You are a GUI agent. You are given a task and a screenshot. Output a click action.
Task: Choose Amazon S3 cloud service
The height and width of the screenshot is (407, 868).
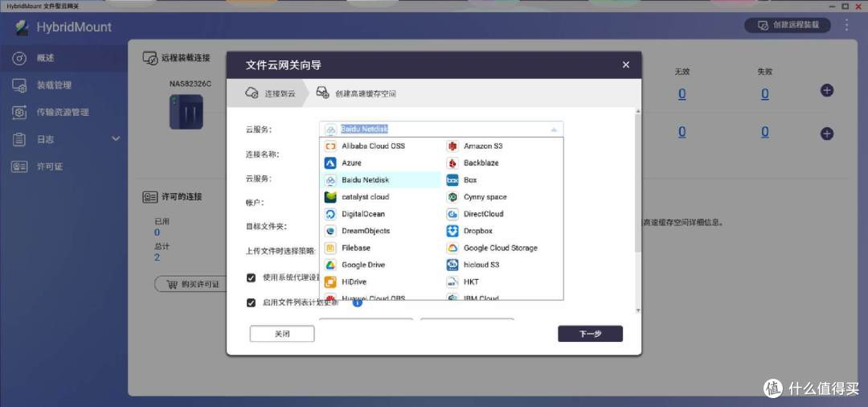tap(502, 146)
